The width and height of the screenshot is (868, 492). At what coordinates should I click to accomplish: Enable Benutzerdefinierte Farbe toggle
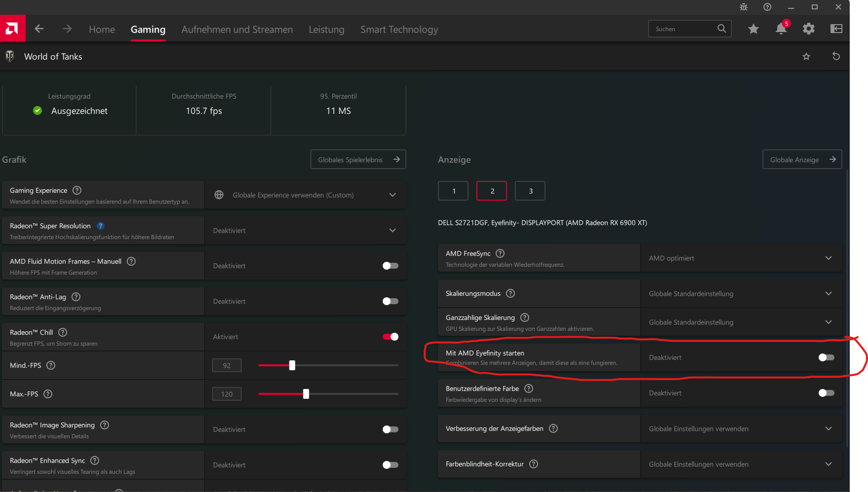point(826,393)
